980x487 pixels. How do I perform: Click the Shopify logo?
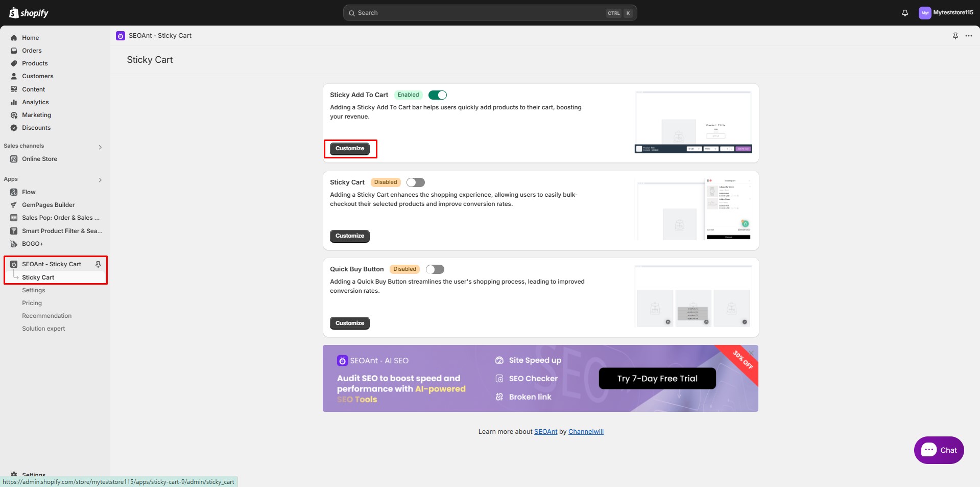[29, 13]
